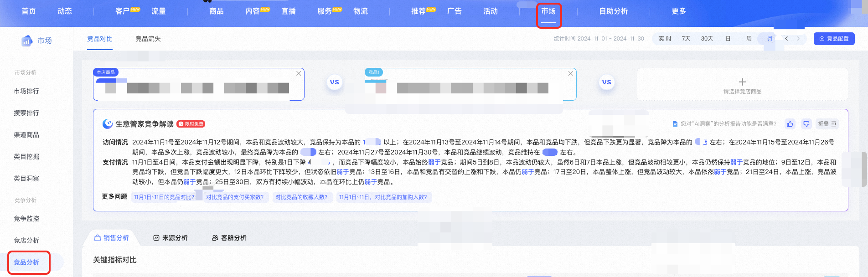This screenshot has width=868, height=277.
Task: Click the 市场 logo icon in sidebar header
Action: [x=27, y=41]
